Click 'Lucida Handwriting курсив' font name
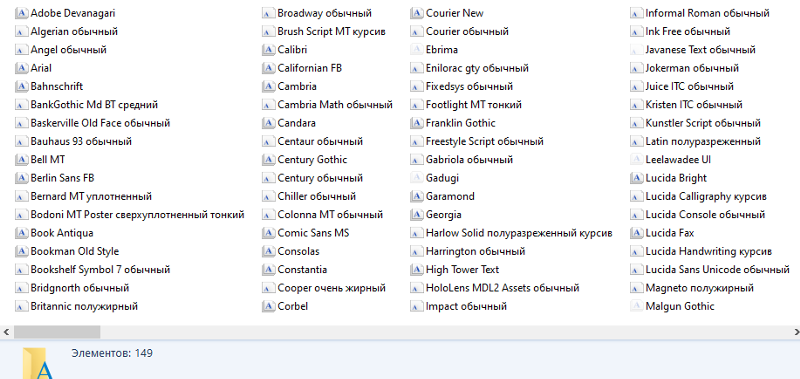Screen dimensions: 800x379 pyautogui.click(x=709, y=251)
